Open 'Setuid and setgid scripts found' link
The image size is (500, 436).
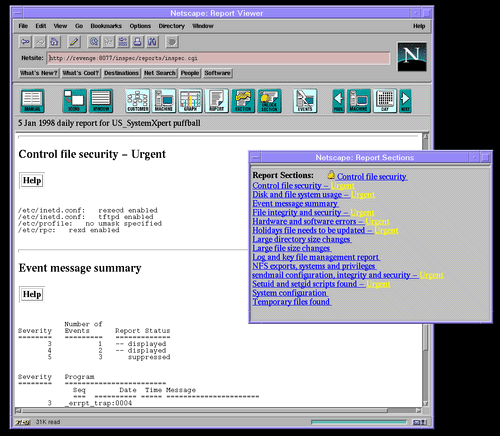click(321, 284)
